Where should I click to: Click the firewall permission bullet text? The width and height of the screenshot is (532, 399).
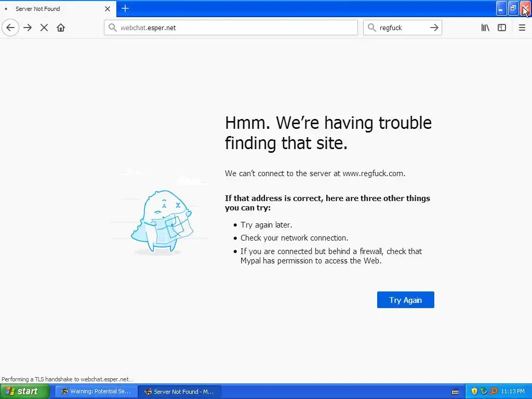(x=331, y=256)
